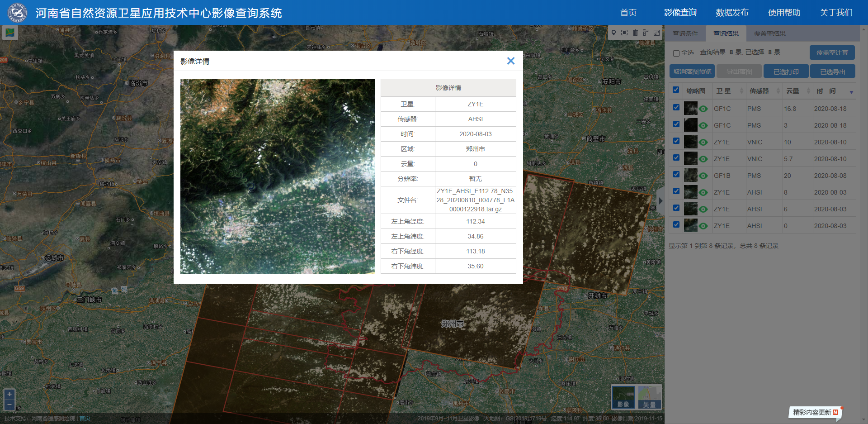Uncheck the ZY1E VNIC 5.7 row checkbox
The height and width of the screenshot is (424, 868).
pyautogui.click(x=676, y=157)
